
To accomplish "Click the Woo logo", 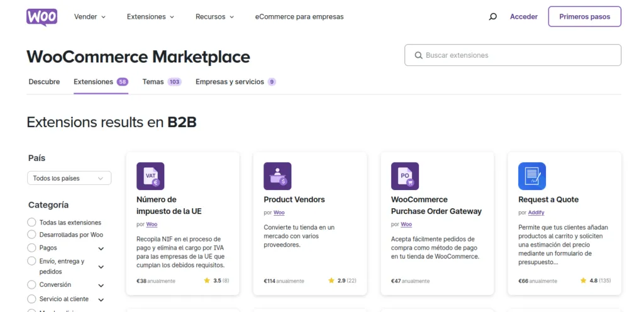I will click(x=42, y=17).
